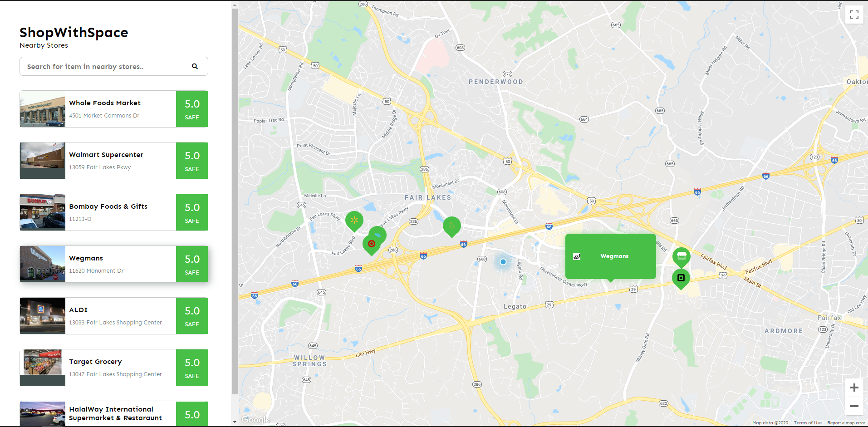The height and width of the screenshot is (427, 868).
Task: Click the search magnifier icon
Action: (195, 66)
